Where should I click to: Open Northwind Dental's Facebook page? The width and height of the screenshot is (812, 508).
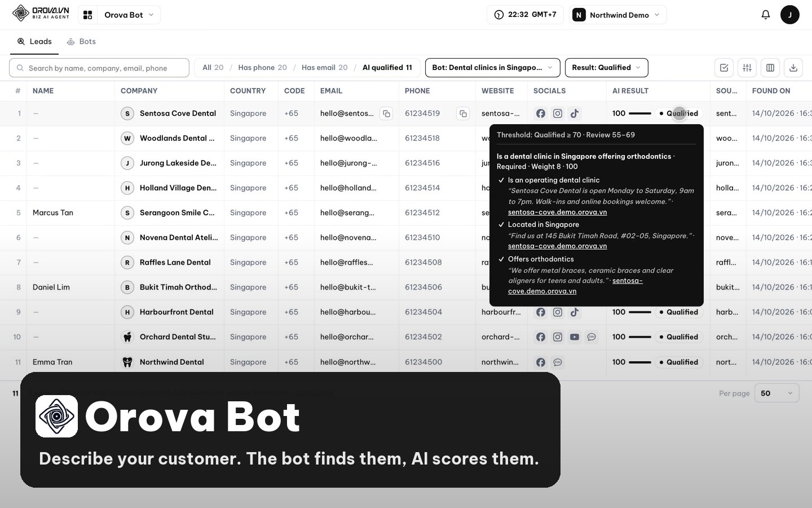(541, 362)
